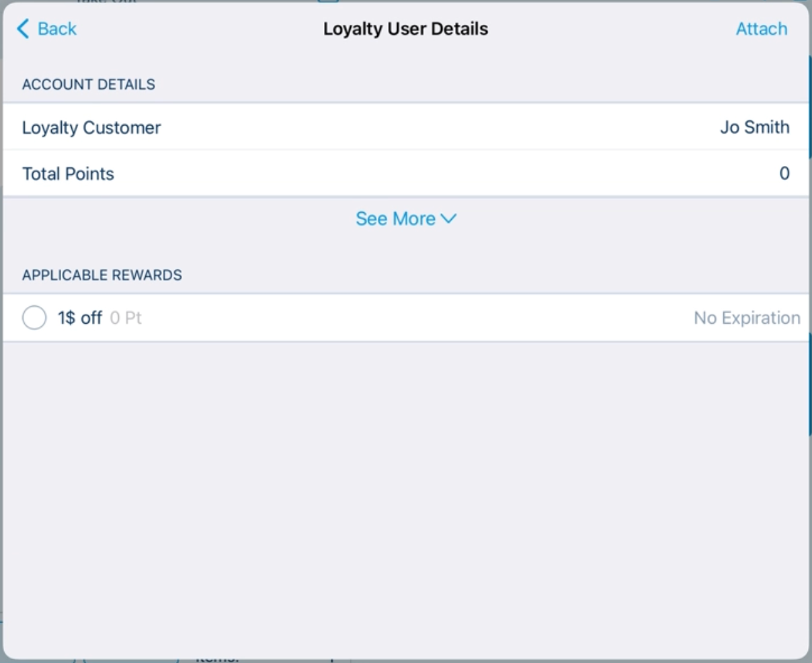
Task: Select the Jo Smith customer name
Action: 754,127
